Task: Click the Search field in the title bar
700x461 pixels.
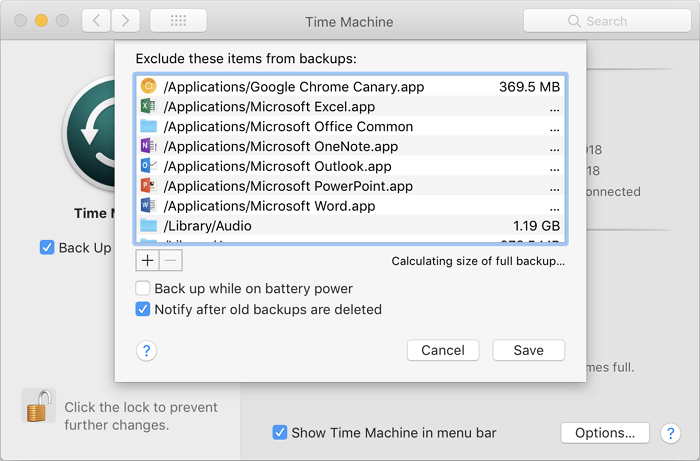Action: 602,21
